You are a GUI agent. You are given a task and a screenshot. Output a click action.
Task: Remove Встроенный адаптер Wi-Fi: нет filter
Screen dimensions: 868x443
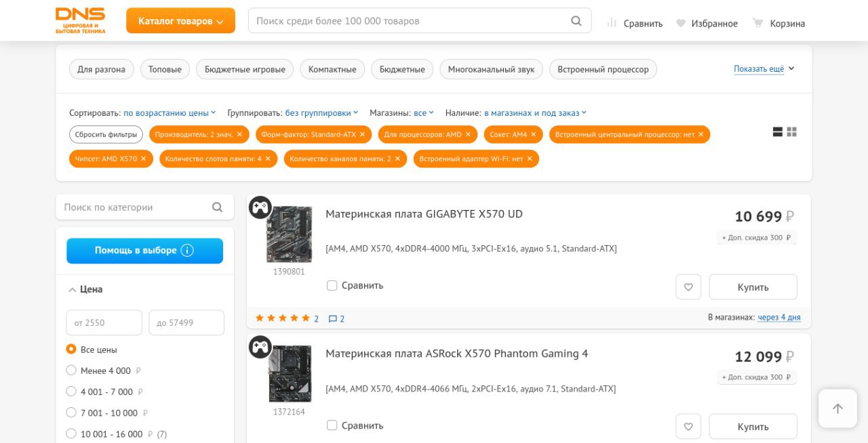click(x=530, y=159)
